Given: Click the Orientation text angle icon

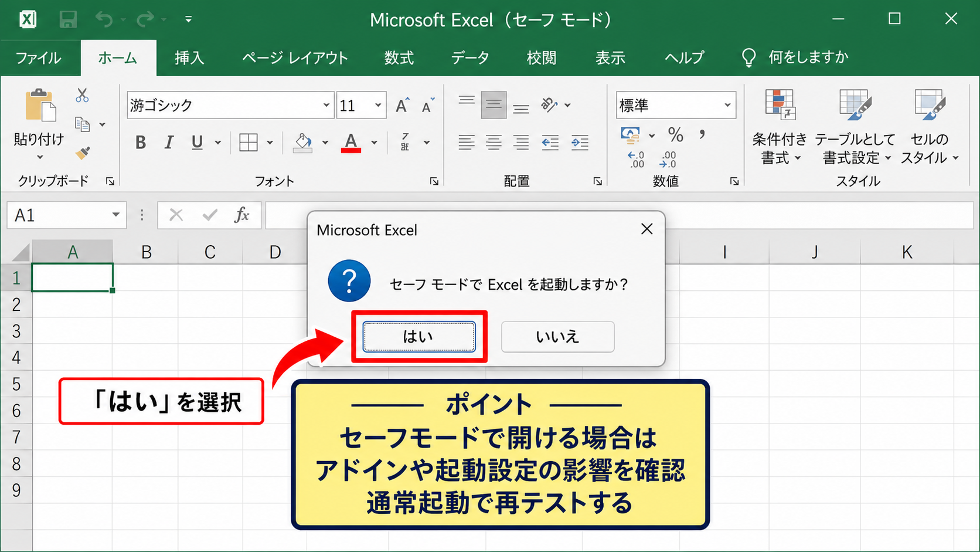Looking at the screenshot, I should click(x=549, y=105).
